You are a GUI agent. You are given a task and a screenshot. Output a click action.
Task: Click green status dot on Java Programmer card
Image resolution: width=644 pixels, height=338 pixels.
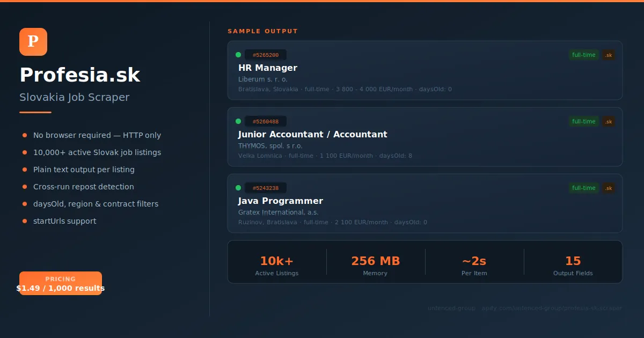click(x=238, y=188)
